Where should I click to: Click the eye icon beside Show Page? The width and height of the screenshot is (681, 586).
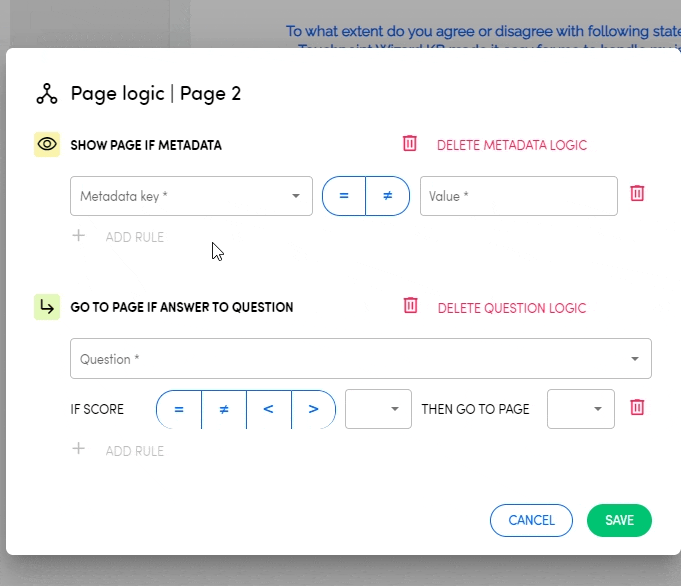(47, 145)
